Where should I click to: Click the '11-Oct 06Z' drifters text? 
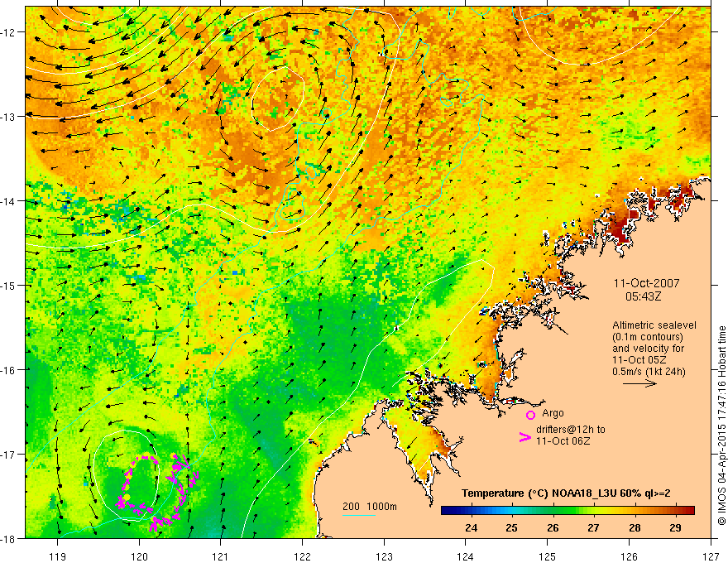[563, 441]
